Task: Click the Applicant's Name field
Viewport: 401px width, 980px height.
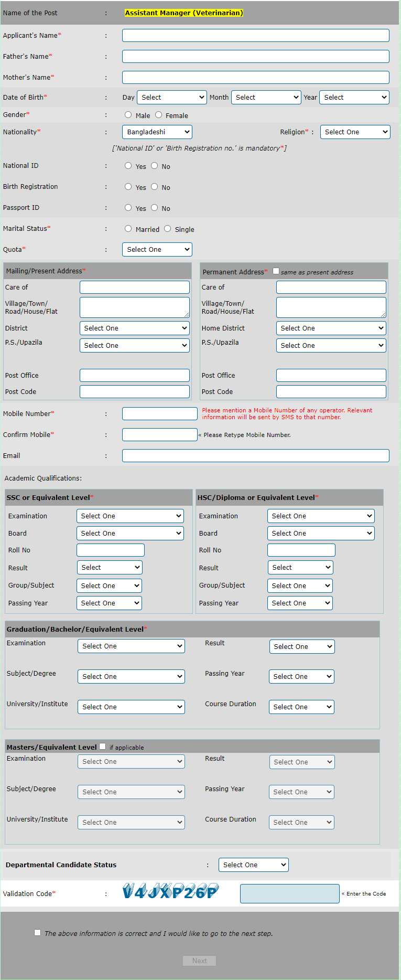Action: pyautogui.click(x=256, y=36)
